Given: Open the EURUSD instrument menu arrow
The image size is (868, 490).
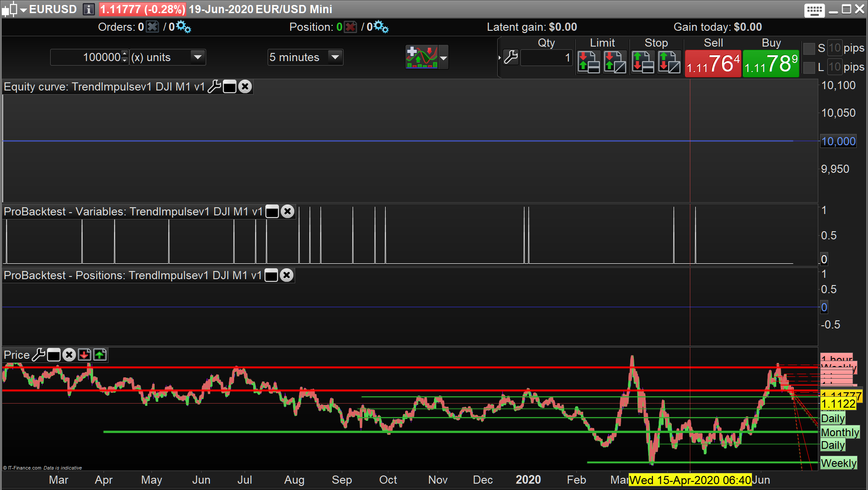Looking at the screenshot, I should click(24, 10).
